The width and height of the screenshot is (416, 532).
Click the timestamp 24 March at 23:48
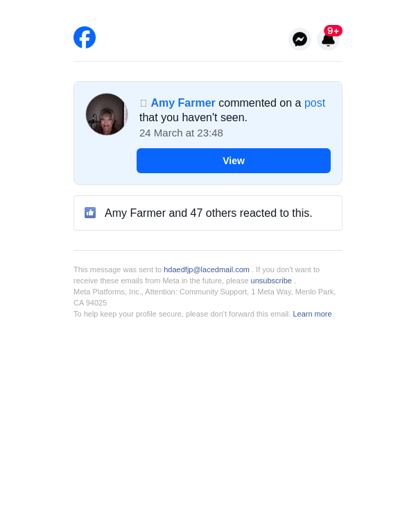pos(181,133)
